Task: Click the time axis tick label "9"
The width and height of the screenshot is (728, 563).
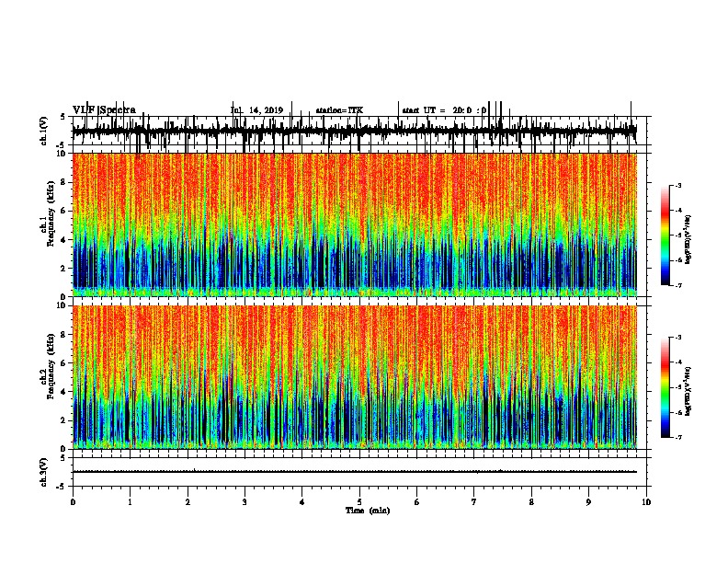Action: (x=588, y=501)
